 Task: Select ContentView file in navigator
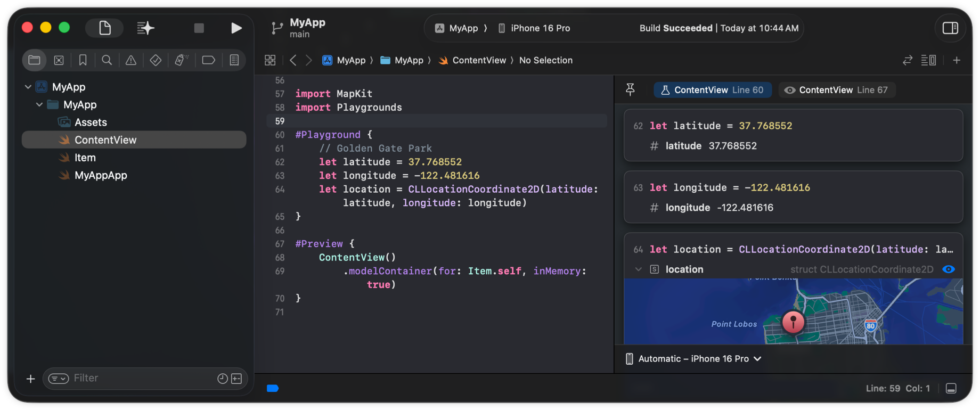pyautogui.click(x=134, y=140)
